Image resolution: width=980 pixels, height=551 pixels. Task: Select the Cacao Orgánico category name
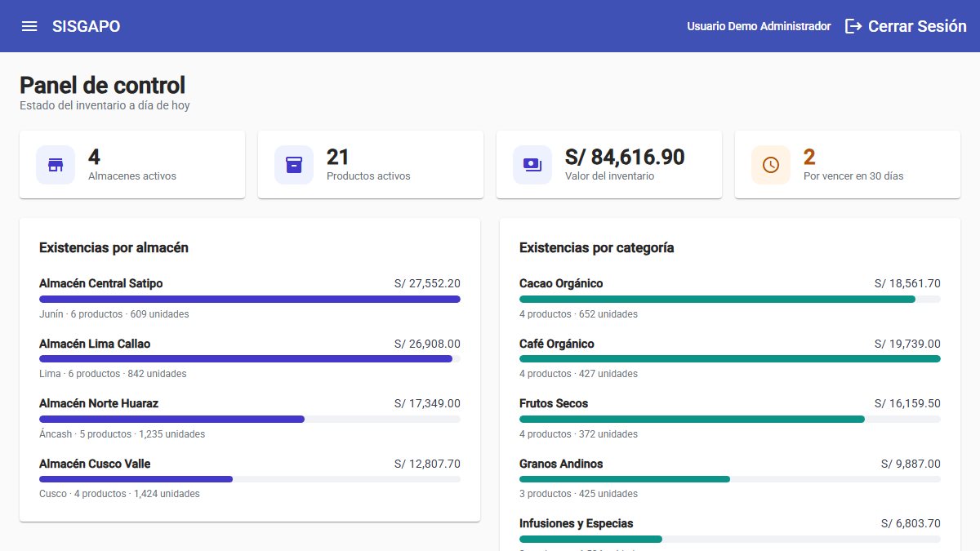(561, 283)
